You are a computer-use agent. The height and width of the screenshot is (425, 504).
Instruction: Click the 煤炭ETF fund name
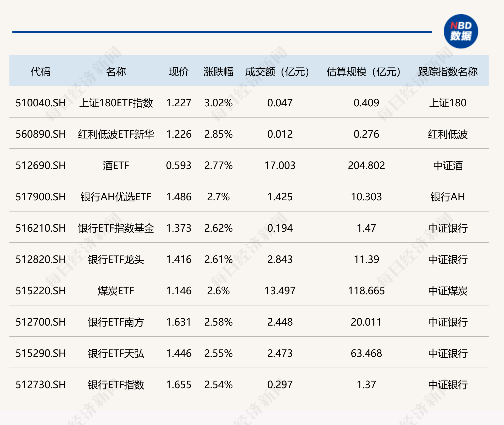(116, 291)
